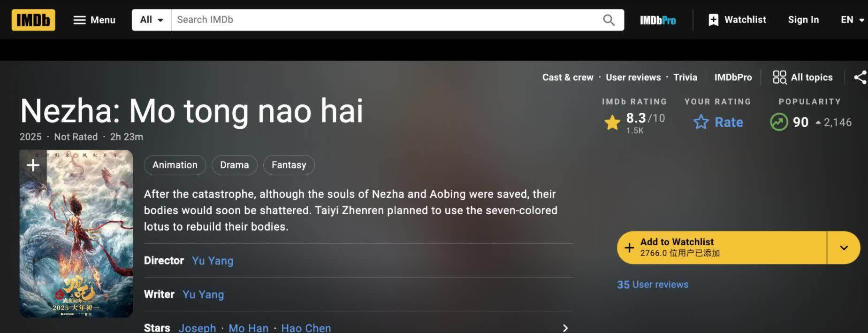Screen dimensions: 868x333
Task: Expand the EN language dropdown
Action: (x=852, y=20)
